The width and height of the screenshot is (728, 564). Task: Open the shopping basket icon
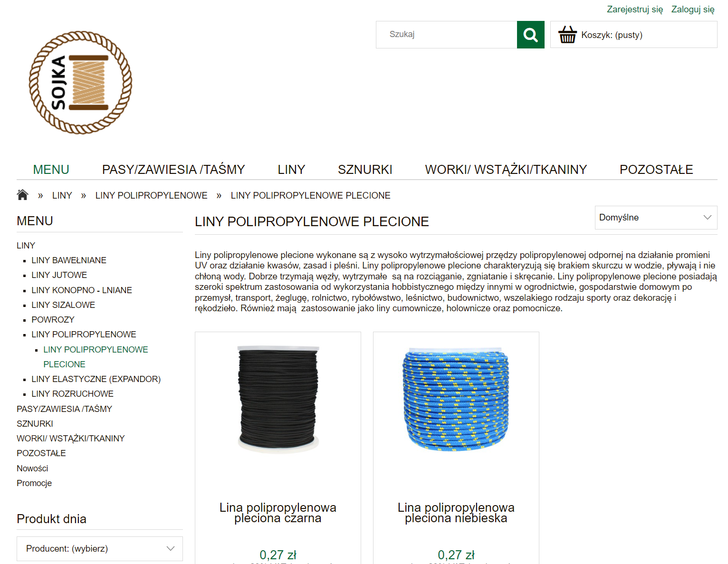coord(567,35)
